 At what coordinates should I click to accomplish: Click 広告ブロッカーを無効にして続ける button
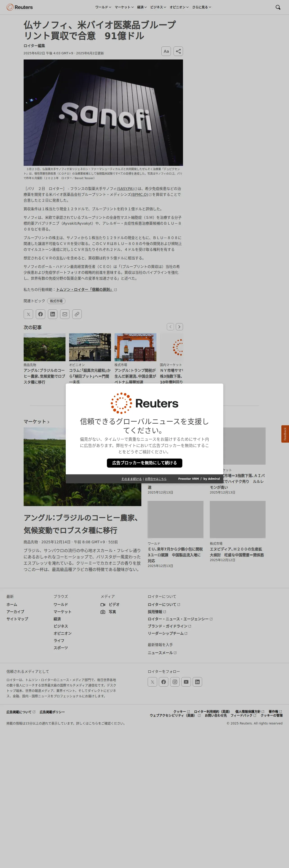144,463
